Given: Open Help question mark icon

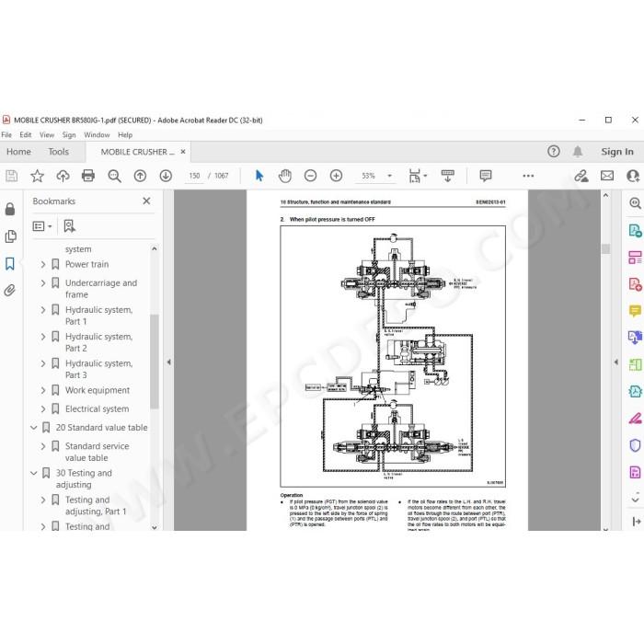Looking at the screenshot, I should coord(553,152).
